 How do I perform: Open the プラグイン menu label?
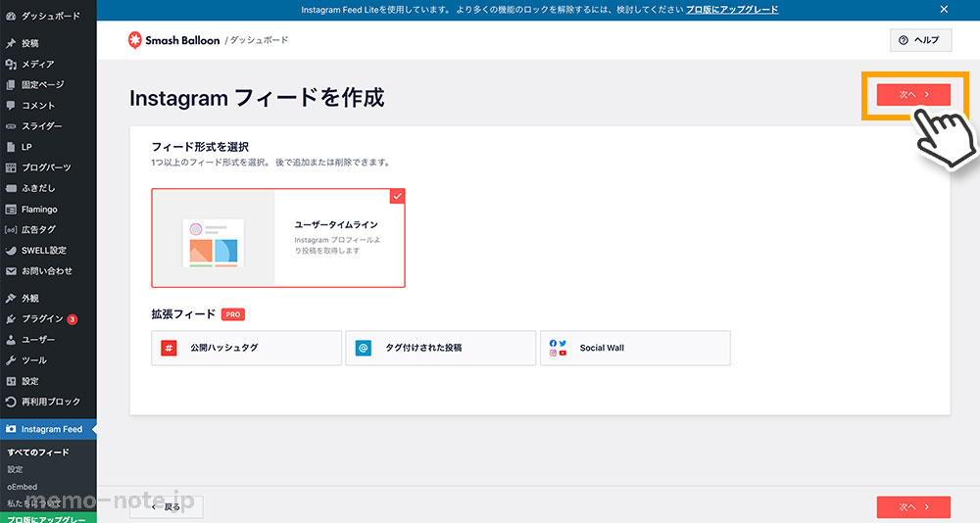point(42,318)
